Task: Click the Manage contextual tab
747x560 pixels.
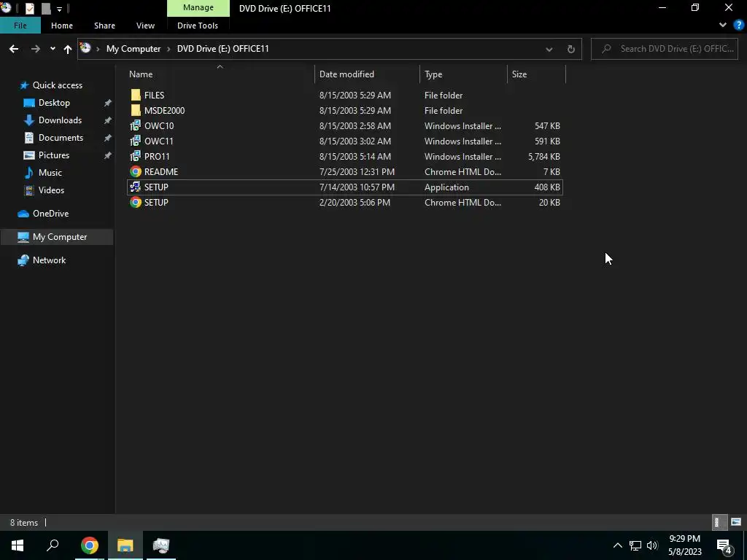Action: [198, 7]
